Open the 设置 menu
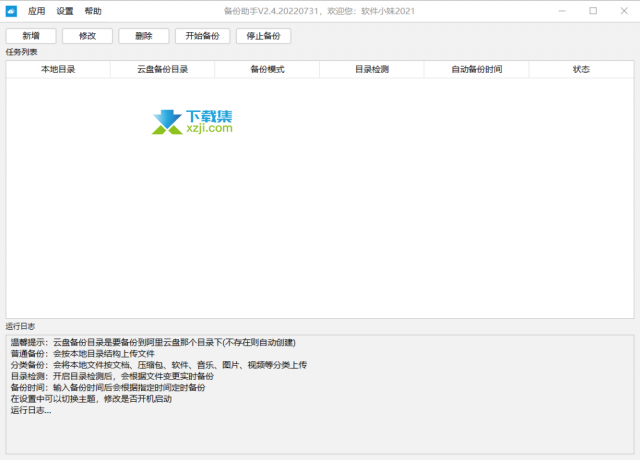This screenshot has width=640, height=460. [x=65, y=11]
